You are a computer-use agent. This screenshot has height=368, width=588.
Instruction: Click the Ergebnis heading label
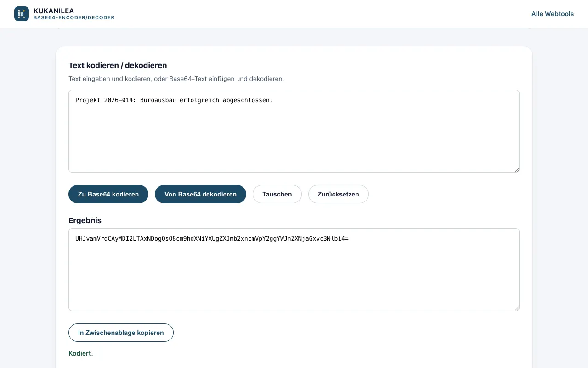pos(85,220)
